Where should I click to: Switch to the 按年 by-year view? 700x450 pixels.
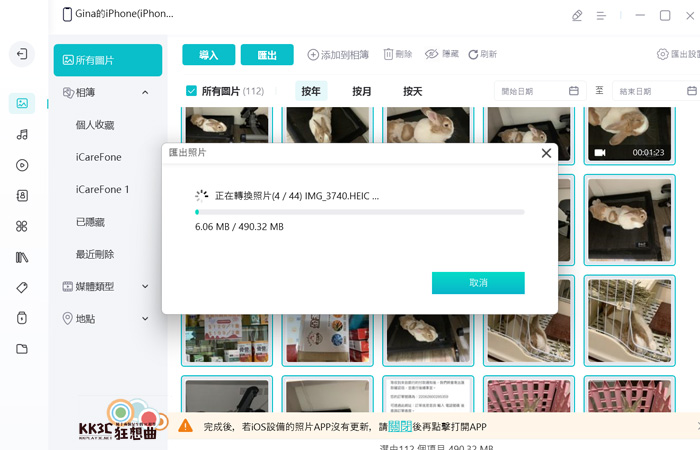pyautogui.click(x=311, y=91)
